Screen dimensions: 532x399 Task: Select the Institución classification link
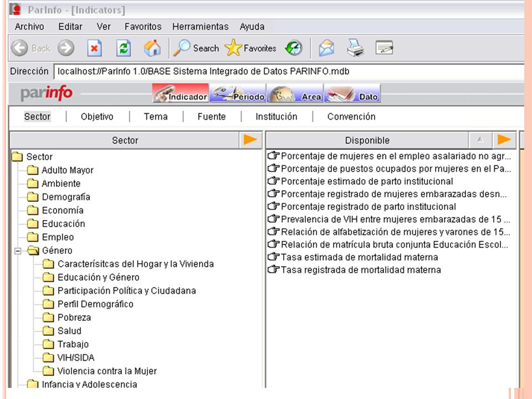point(277,116)
